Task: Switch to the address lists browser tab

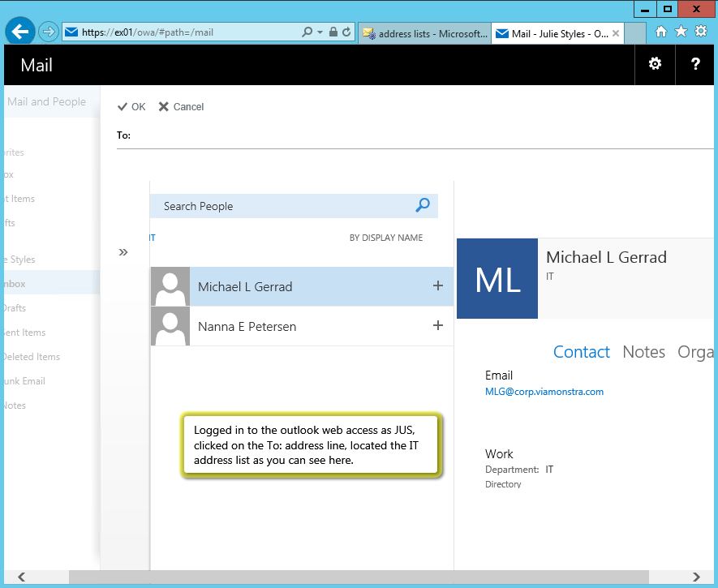Action: pos(424,33)
